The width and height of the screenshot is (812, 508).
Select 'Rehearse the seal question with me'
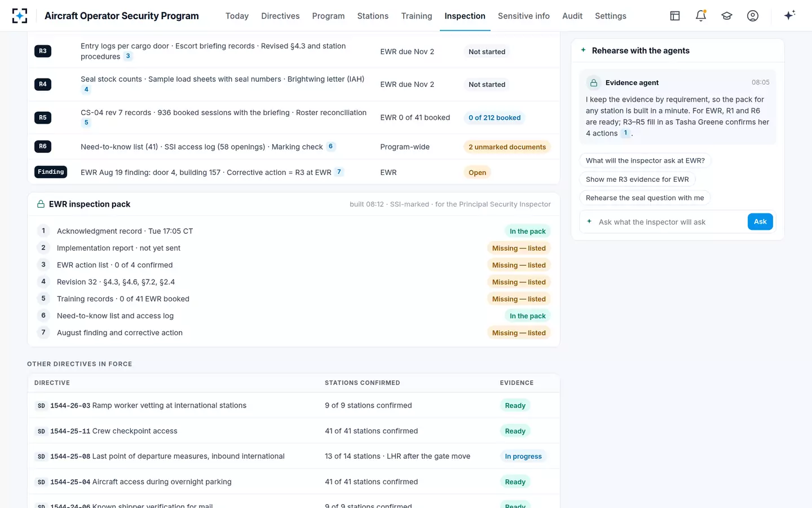[645, 198]
